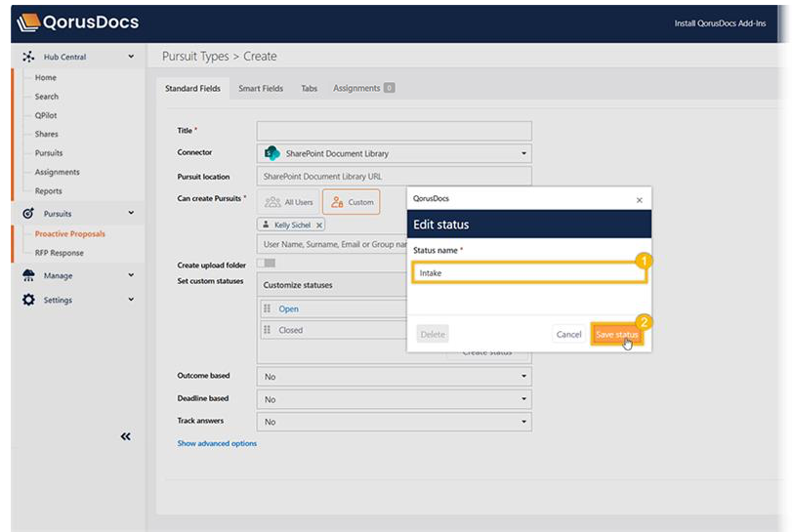Viewport: 792px width, 532px height.
Task: Click the Settings gear icon
Action: 28,300
